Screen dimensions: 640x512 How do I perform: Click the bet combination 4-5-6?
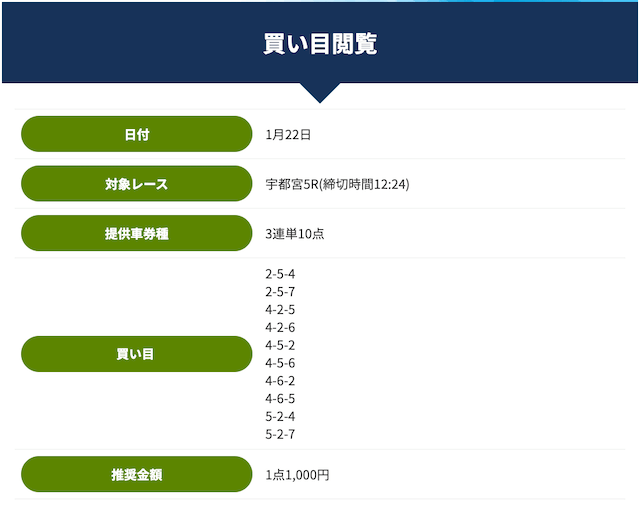[x=280, y=363]
